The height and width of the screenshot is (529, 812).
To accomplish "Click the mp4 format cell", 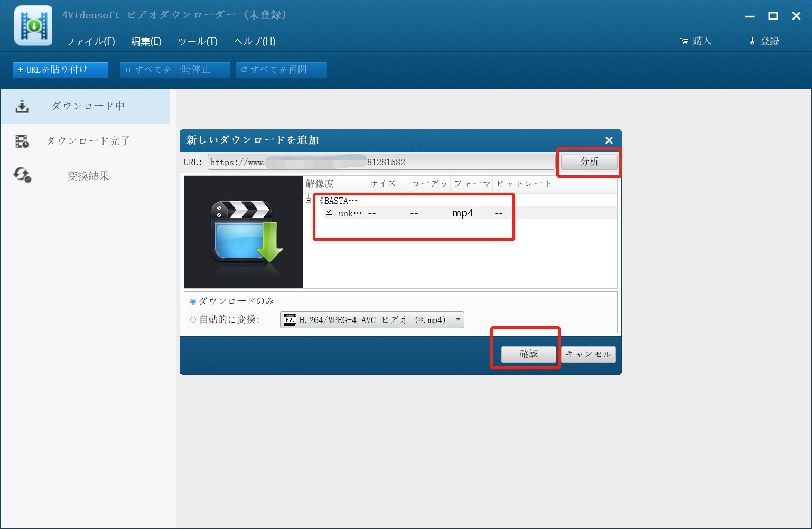I will pyautogui.click(x=463, y=213).
